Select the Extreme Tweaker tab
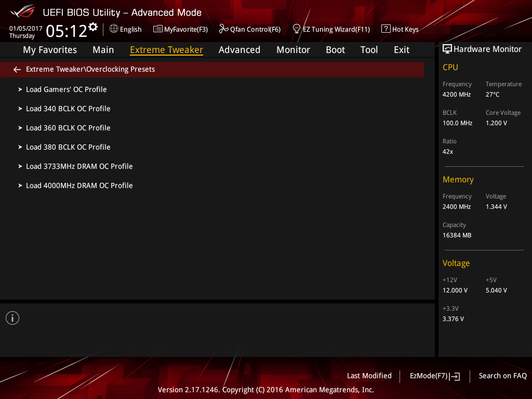Image resolution: width=532 pixels, height=399 pixels. [167, 50]
